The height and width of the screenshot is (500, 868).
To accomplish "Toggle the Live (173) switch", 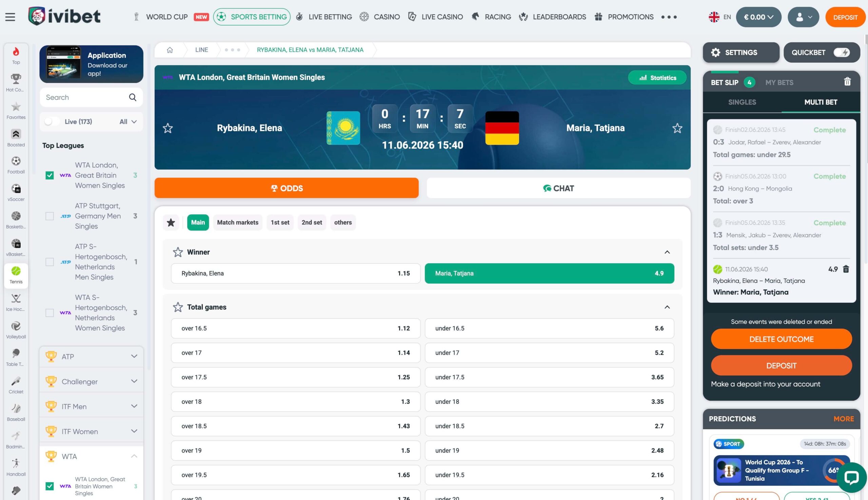I will [x=52, y=122].
